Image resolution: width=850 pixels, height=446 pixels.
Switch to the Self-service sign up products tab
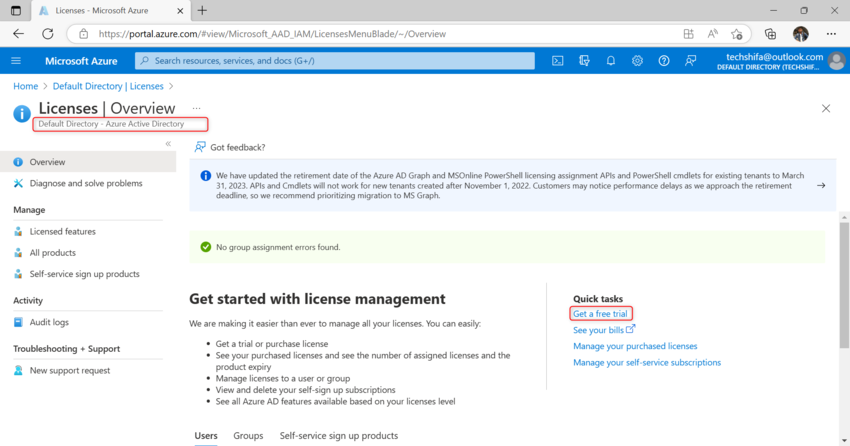339,436
